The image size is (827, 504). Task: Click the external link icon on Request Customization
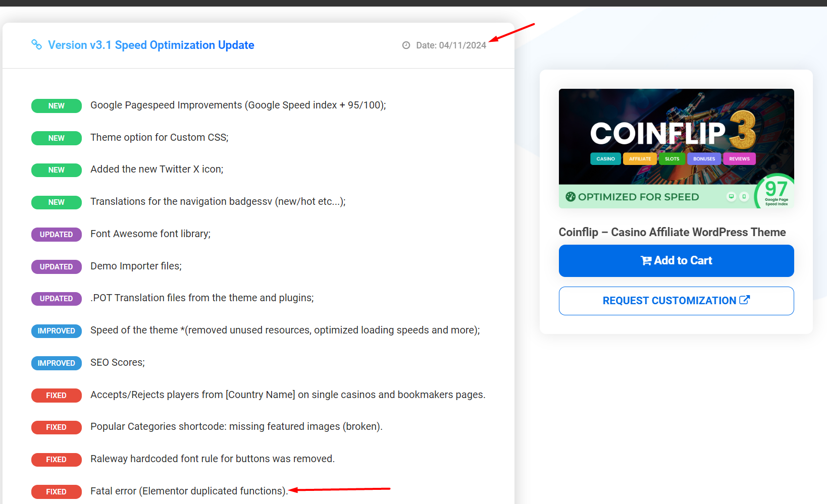pos(745,300)
